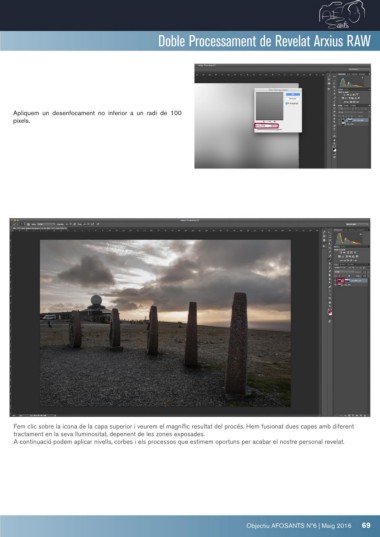Toggle the Preview checkbox in blur dialog
Screen dimensions: 380x537
click(287, 103)
